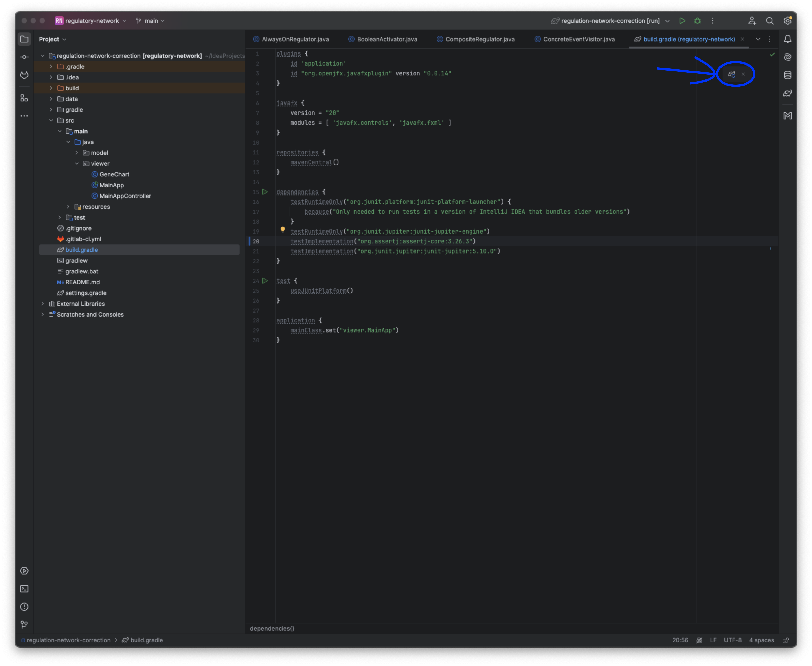Change LF line separator setting

click(713, 640)
